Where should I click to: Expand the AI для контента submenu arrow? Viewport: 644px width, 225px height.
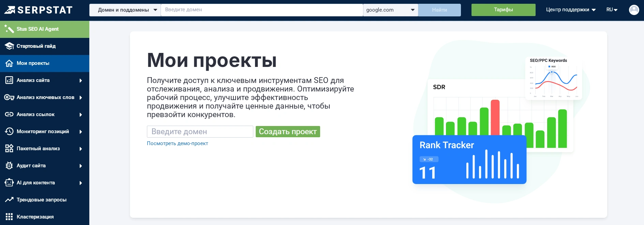click(81, 183)
